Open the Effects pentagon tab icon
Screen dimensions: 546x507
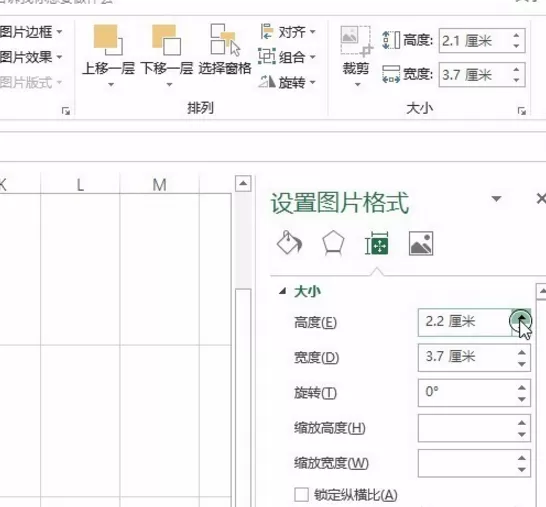(x=333, y=243)
